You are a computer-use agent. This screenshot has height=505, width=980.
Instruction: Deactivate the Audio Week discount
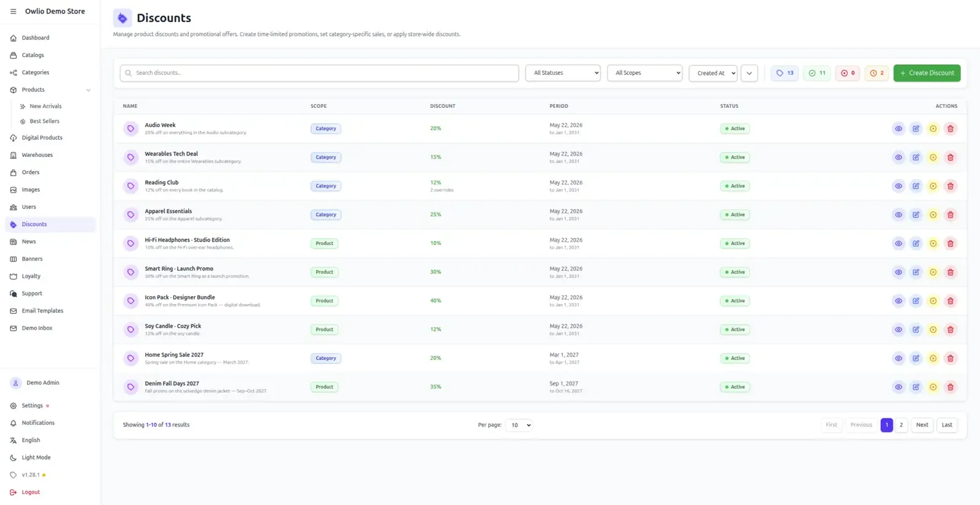pos(933,129)
